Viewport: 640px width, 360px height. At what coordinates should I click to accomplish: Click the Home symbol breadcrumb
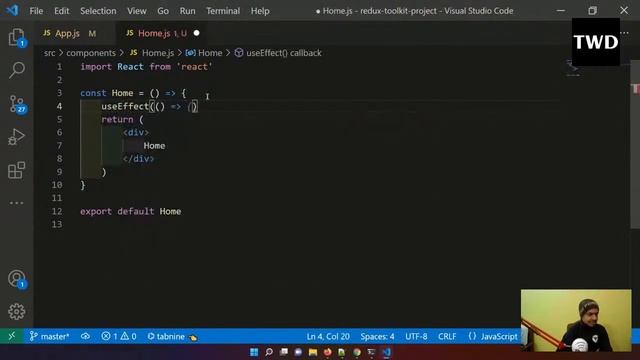tap(204, 53)
